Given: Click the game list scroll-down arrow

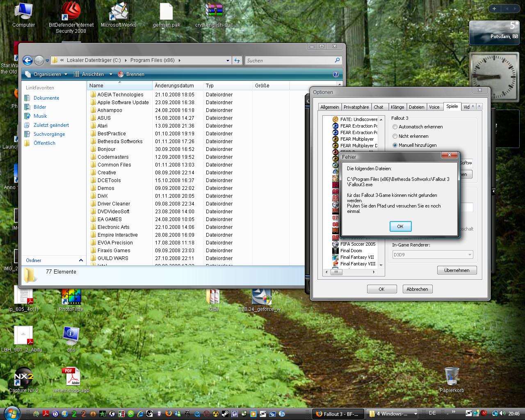Looking at the screenshot, I should pos(381,265).
